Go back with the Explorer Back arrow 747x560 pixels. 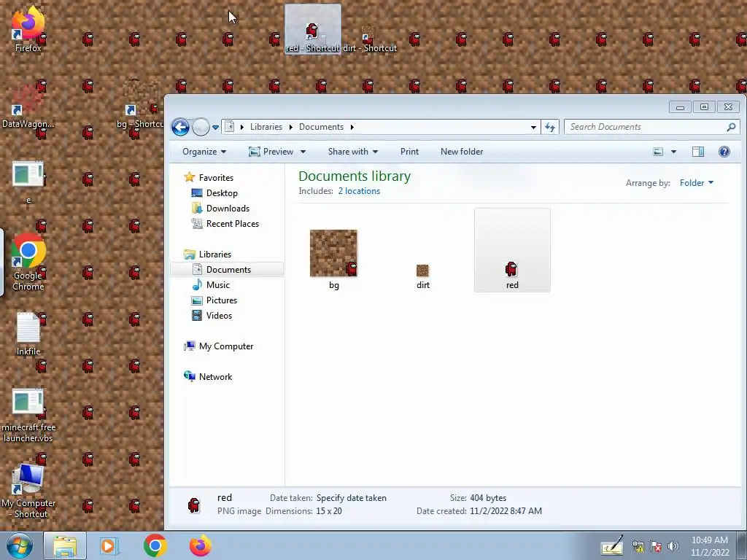(x=181, y=127)
